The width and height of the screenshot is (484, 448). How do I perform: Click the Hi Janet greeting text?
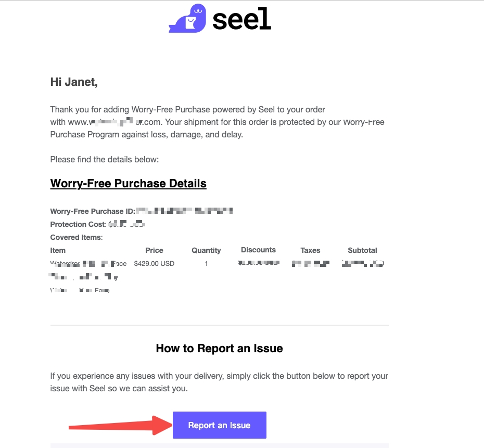pos(74,82)
